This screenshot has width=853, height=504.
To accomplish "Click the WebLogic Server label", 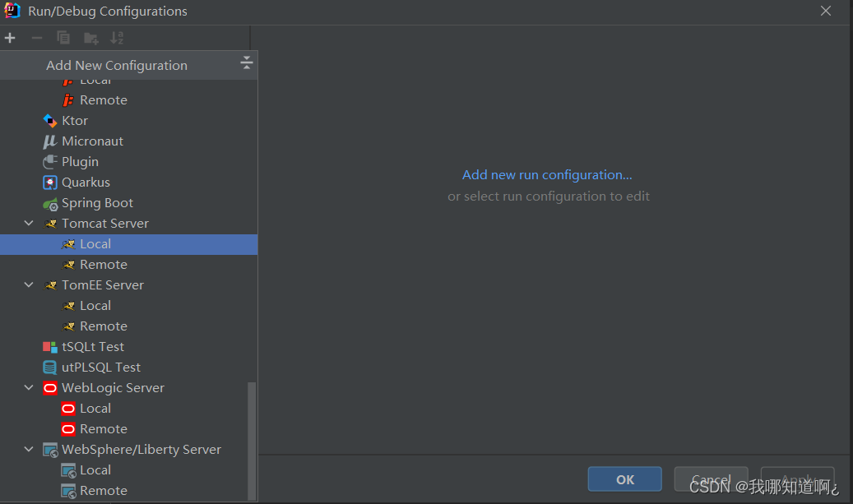I will click(x=114, y=387).
